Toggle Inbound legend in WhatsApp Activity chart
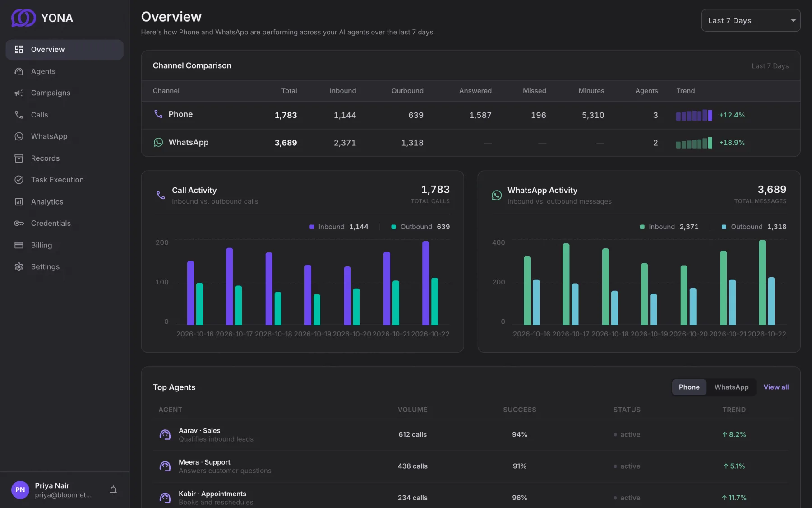This screenshot has width=812, height=508. pos(669,227)
